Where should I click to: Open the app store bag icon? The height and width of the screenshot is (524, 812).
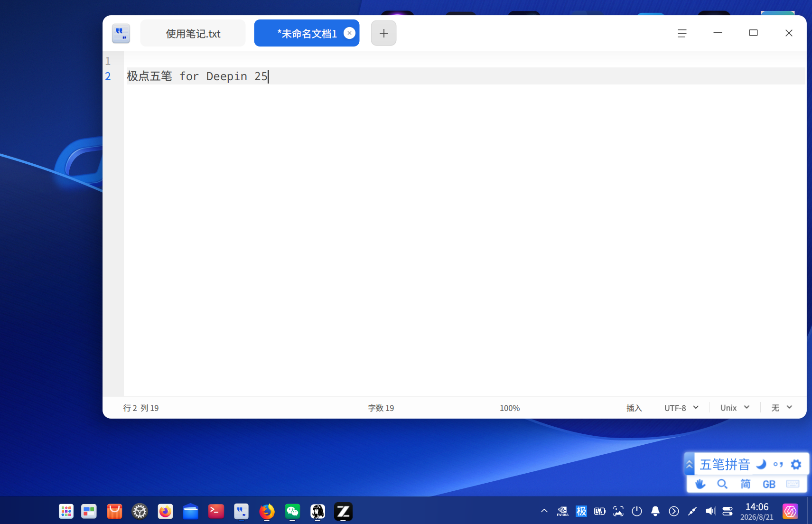click(114, 511)
